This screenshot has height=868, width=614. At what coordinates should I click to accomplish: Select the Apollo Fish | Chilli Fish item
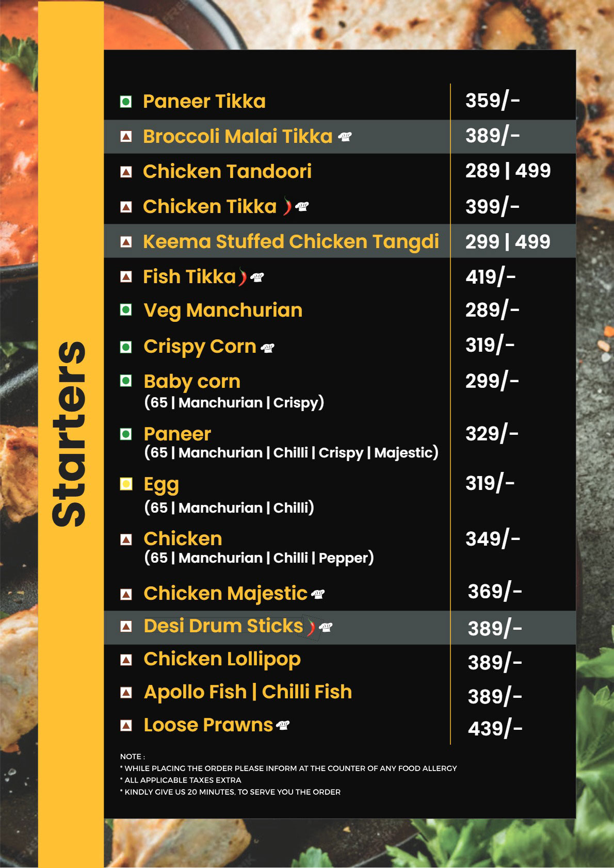tap(248, 692)
